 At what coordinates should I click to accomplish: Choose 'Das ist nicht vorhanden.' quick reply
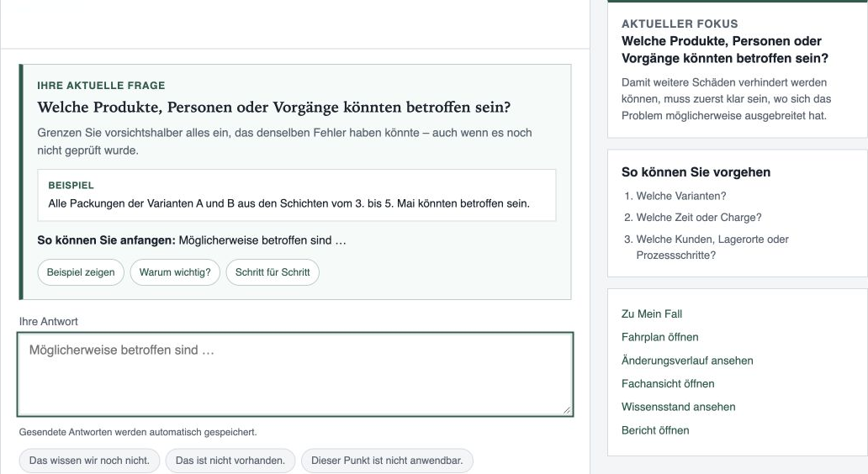(x=230, y=461)
